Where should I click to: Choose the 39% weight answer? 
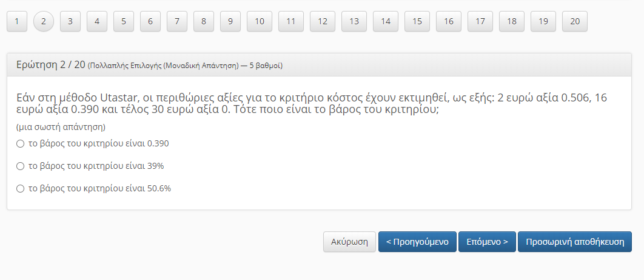[20, 166]
